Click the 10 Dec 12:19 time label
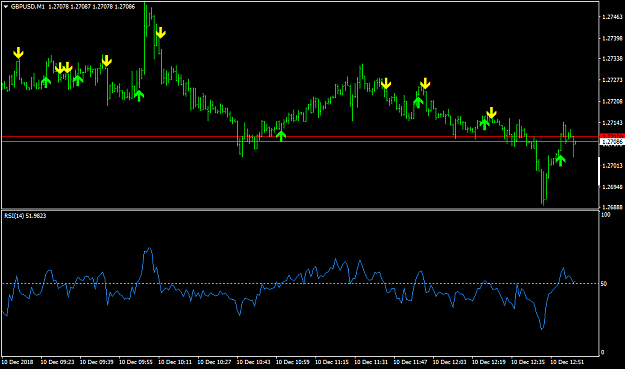The width and height of the screenshot is (625, 369). click(489, 362)
